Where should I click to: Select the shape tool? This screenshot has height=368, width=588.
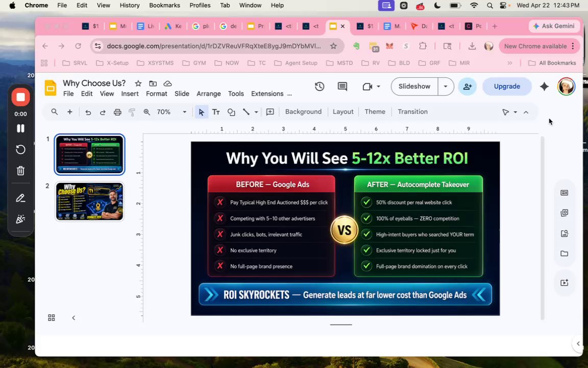tap(231, 112)
